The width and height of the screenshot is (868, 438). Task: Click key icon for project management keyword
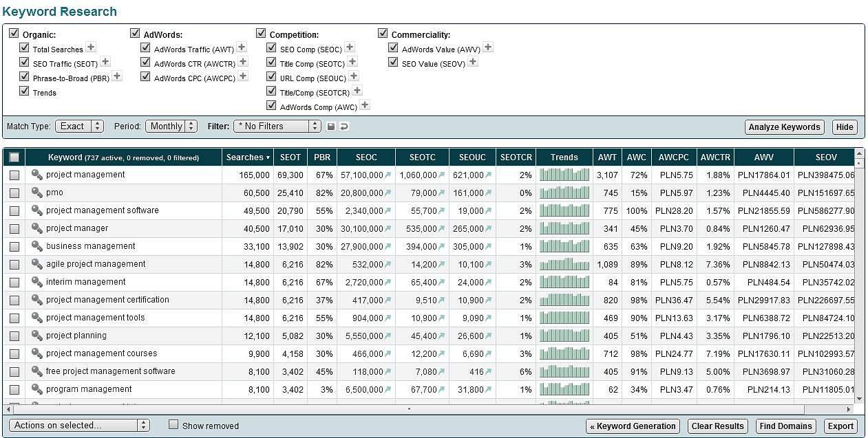(x=37, y=175)
